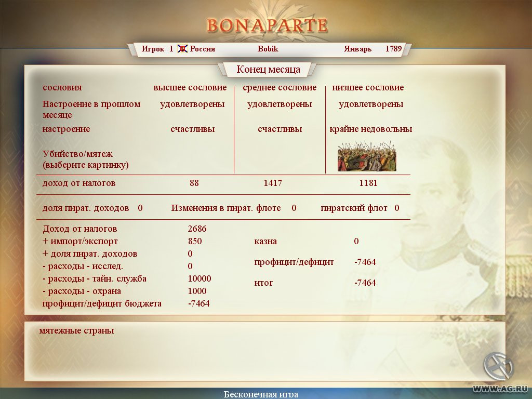Screen dimensions: 532x399
Task: Click the player name 'Bobik'
Action: pyautogui.click(x=268, y=48)
